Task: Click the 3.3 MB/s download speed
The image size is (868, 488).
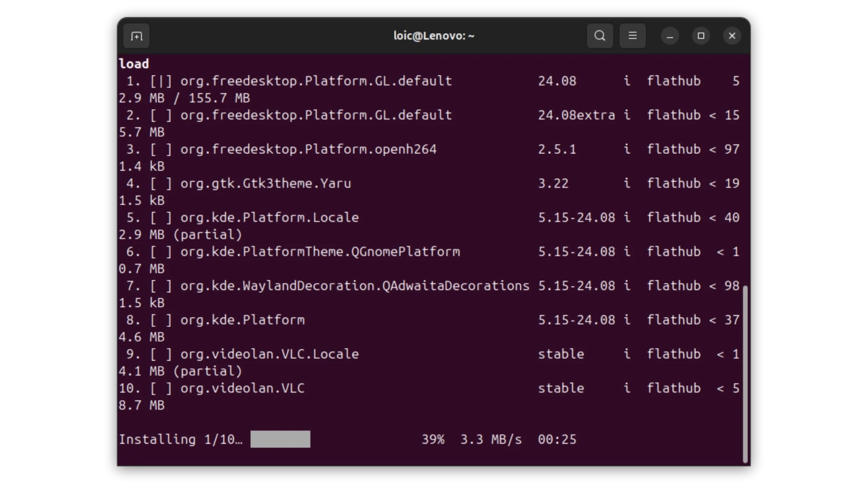Action: (x=492, y=439)
